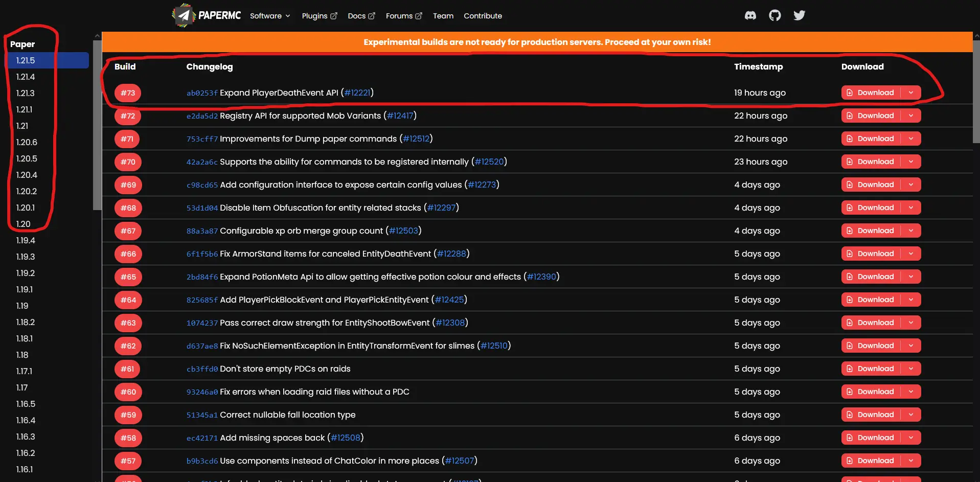Screen dimensions: 980x482
Task: Click the build #68 badge
Action: (128, 208)
